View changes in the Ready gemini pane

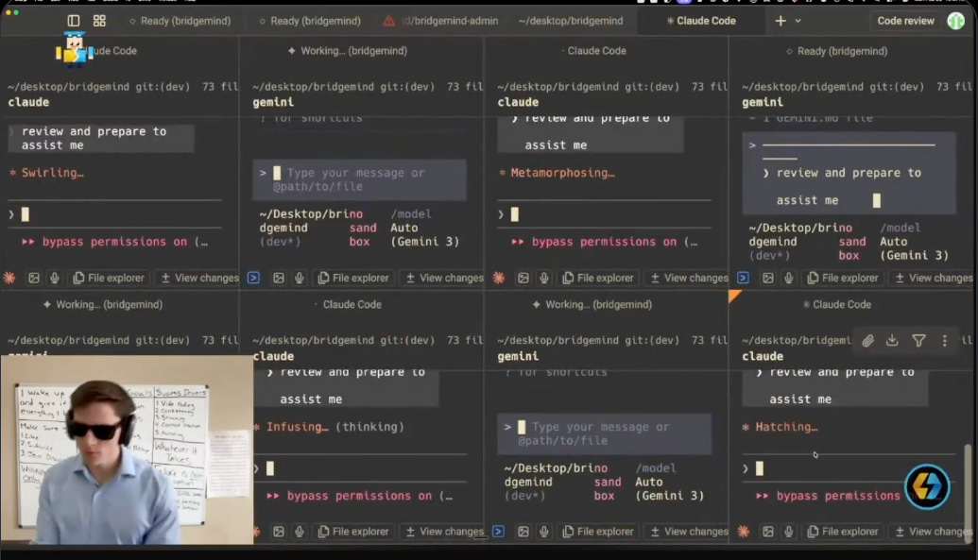click(934, 278)
